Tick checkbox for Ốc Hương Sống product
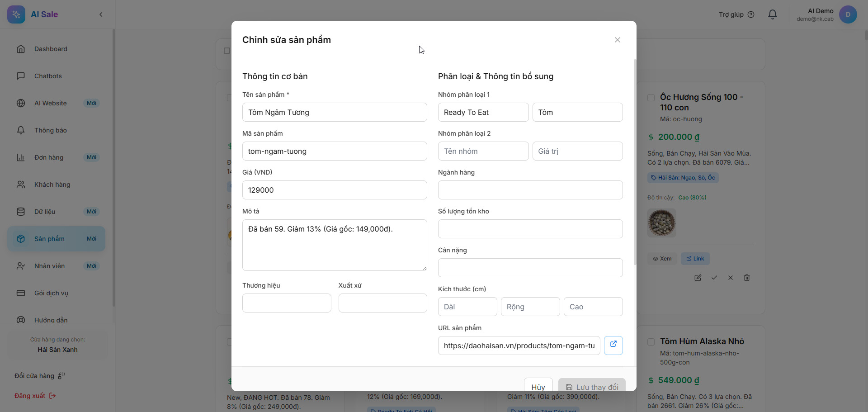The image size is (868, 412). click(x=651, y=98)
